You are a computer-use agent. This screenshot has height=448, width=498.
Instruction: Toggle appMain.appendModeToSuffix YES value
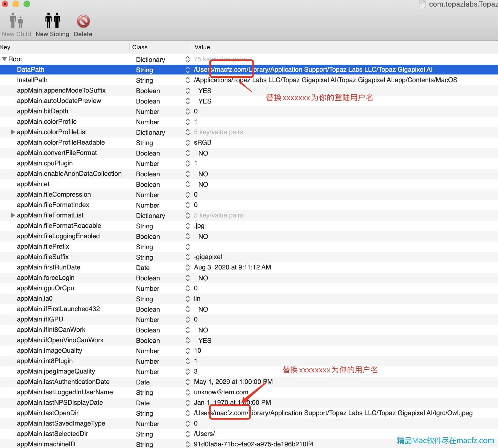(205, 91)
